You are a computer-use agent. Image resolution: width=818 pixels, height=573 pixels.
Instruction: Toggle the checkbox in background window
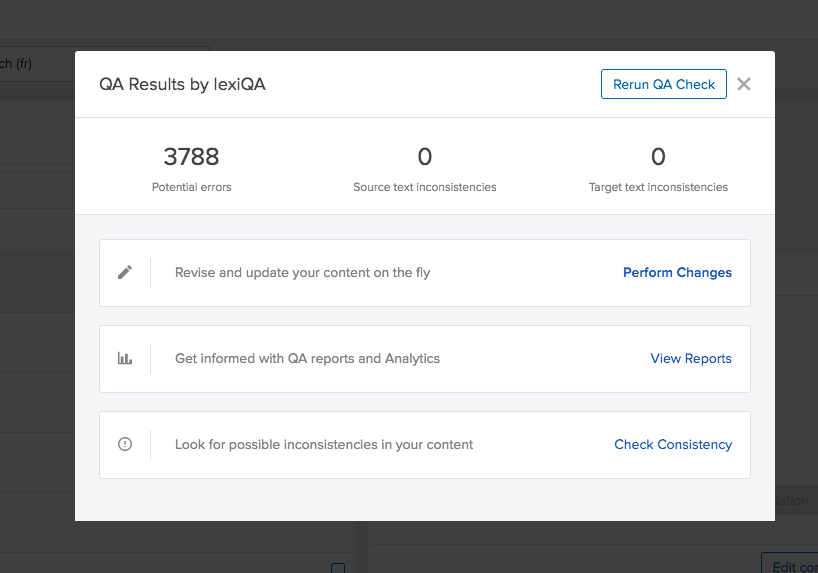click(x=338, y=568)
